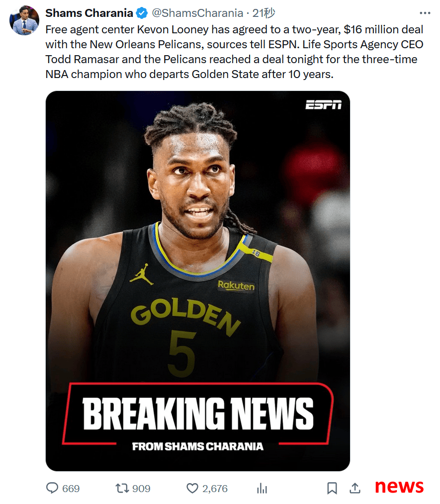Image resolution: width=440 pixels, height=504 pixels.
Task: Click the blue verified badge
Action: [142, 13]
